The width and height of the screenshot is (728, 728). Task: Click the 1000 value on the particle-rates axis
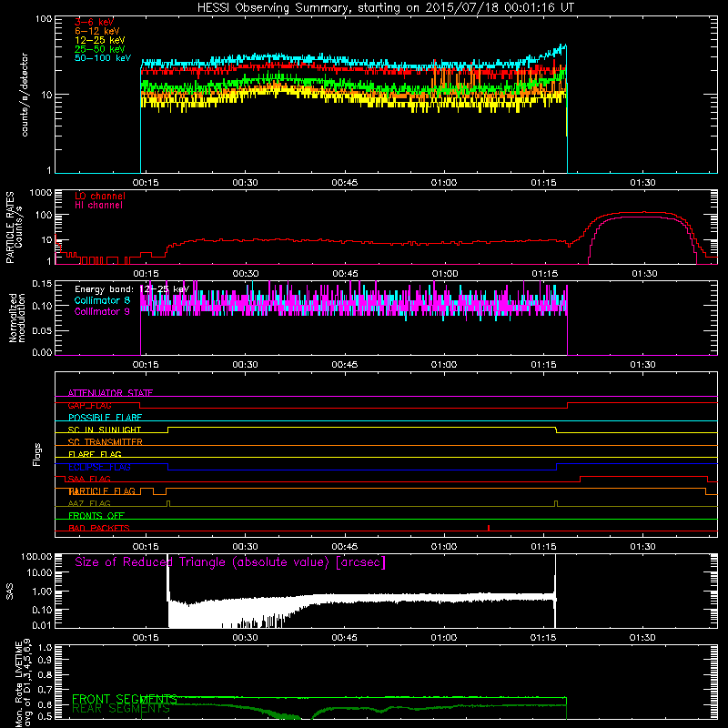point(40,193)
